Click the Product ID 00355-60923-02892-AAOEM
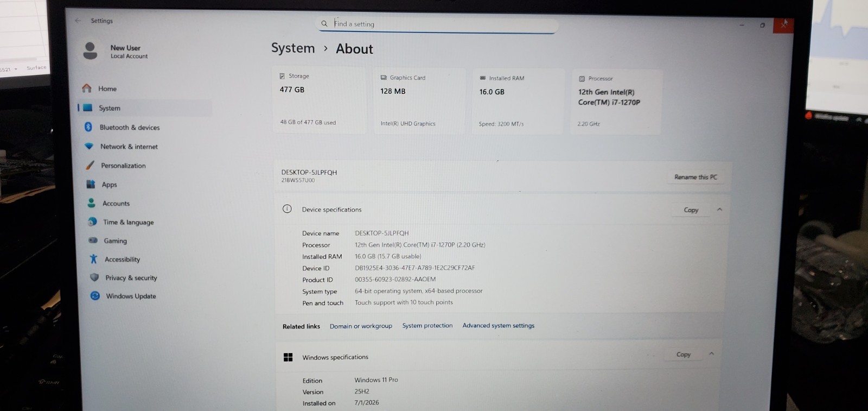The height and width of the screenshot is (411, 868). coord(395,280)
